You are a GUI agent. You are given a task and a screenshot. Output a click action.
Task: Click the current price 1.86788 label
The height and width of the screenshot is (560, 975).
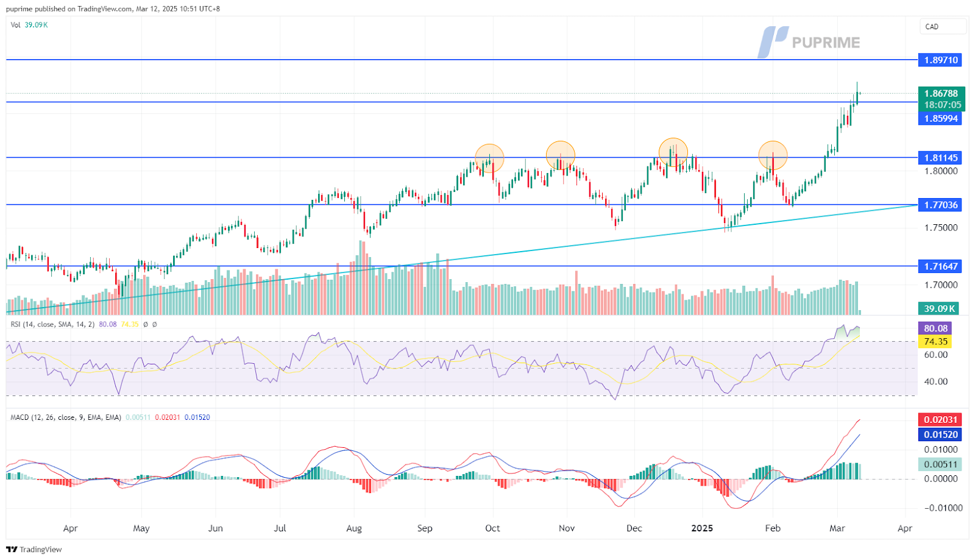coord(941,93)
